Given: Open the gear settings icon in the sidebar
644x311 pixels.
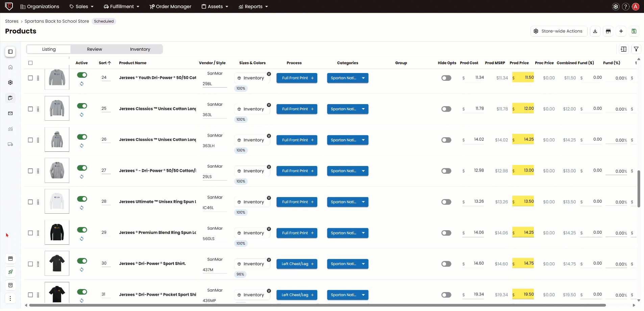Looking at the screenshot, I should point(10,82).
